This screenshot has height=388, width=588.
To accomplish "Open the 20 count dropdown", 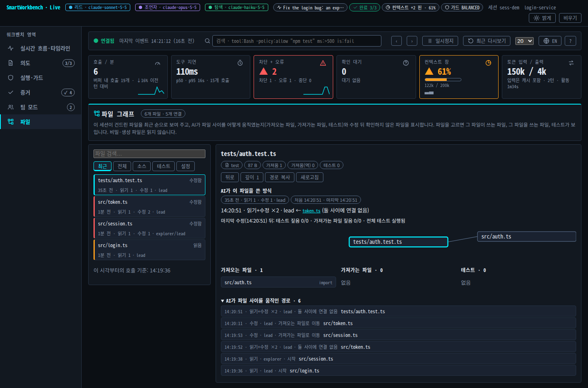I will tap(524, 41).
